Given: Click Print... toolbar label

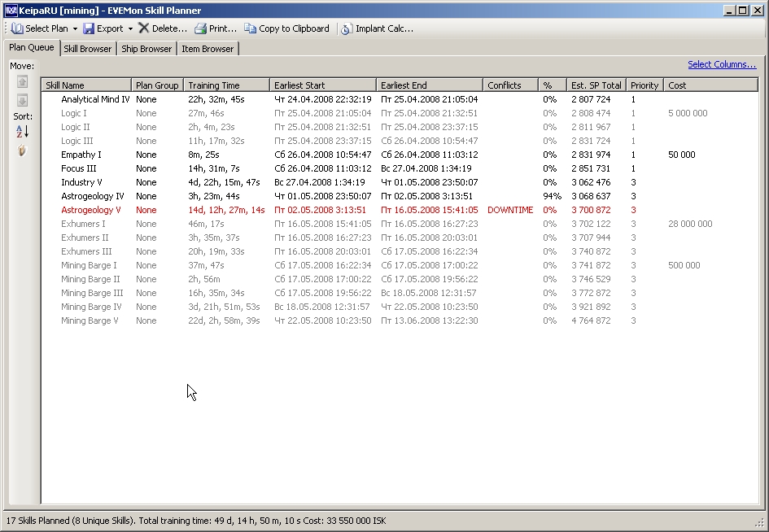Looking at the screenshot, I should [x=223, y=28].
